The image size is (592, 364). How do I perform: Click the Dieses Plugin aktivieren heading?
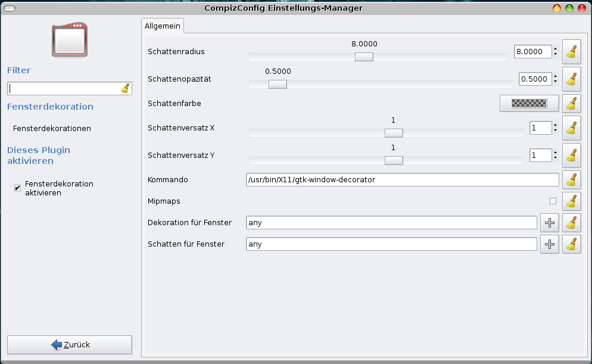[x=39, y=155]
